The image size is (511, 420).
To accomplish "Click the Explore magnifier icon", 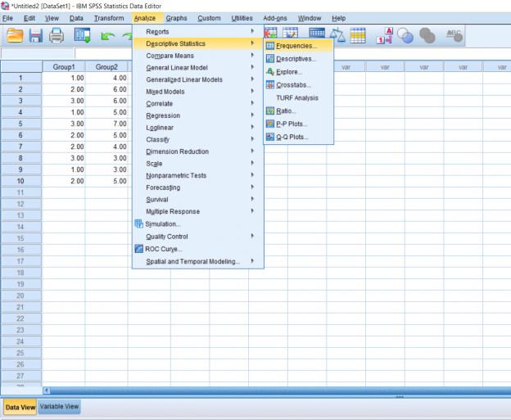I will pos(270,72).
